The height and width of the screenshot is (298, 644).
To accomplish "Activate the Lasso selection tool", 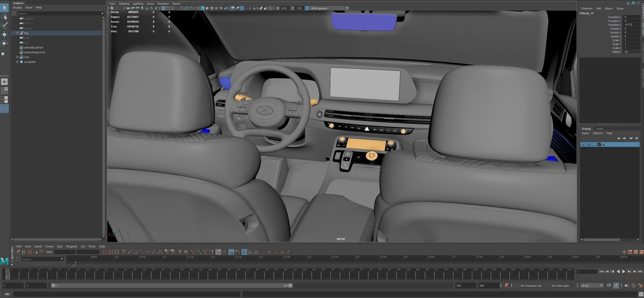I will tap(5, 17).
